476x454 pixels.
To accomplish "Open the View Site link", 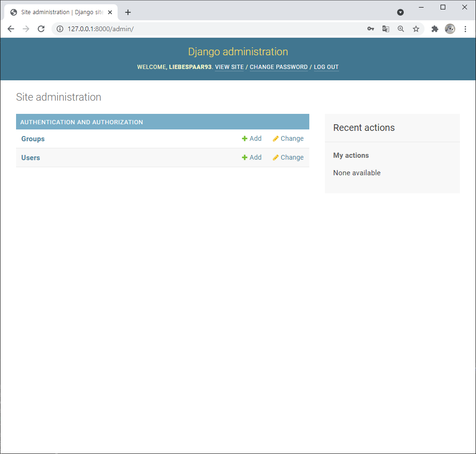I will pos(229,67).
